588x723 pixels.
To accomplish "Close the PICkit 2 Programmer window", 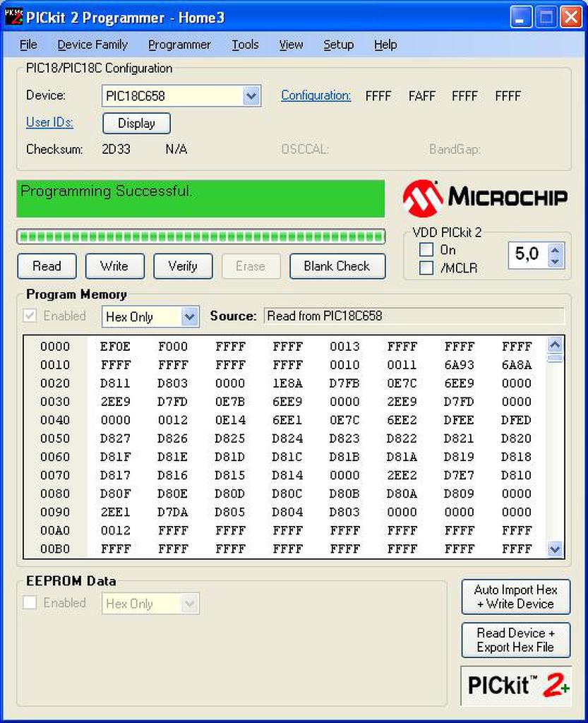I will pos(570,18).
